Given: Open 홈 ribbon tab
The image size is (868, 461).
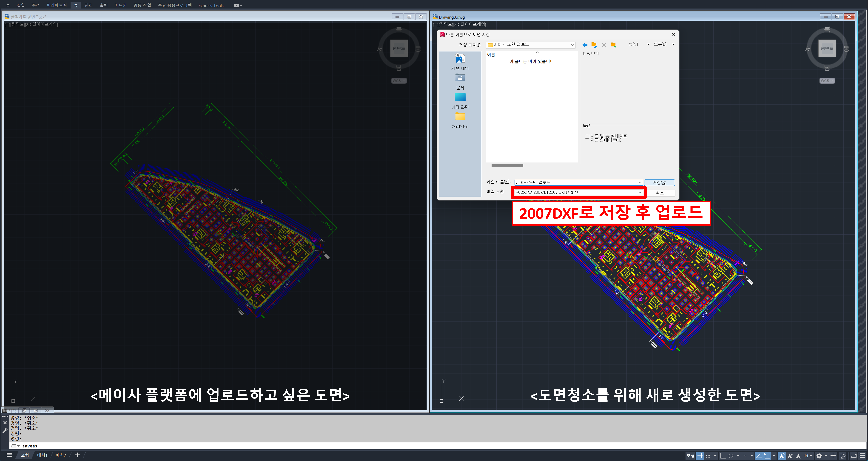Looking at the screenshot, I should coord(8,5).
